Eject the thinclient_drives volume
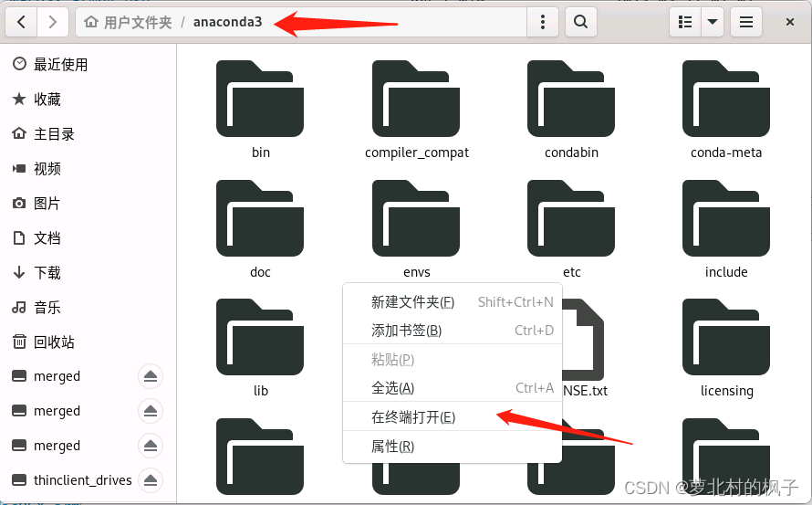812x505 pixels. pyautogui.click(x=151, y=480)
